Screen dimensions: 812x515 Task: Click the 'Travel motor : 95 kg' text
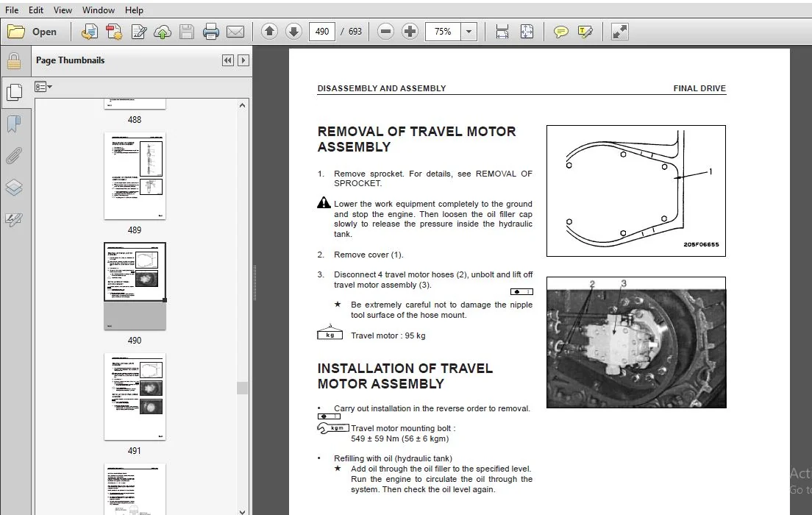388,335
